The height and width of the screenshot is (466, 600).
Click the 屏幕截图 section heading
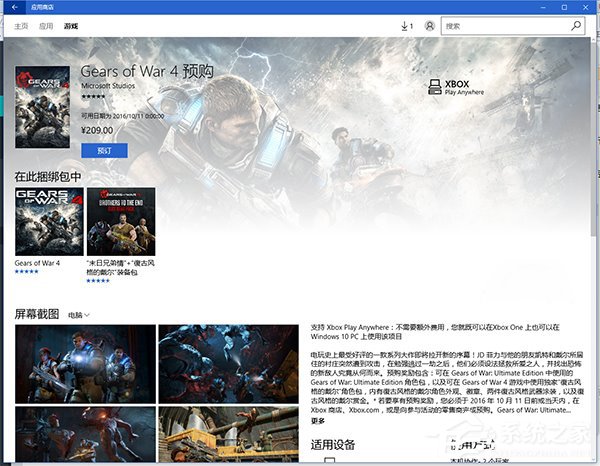[37, 314]
